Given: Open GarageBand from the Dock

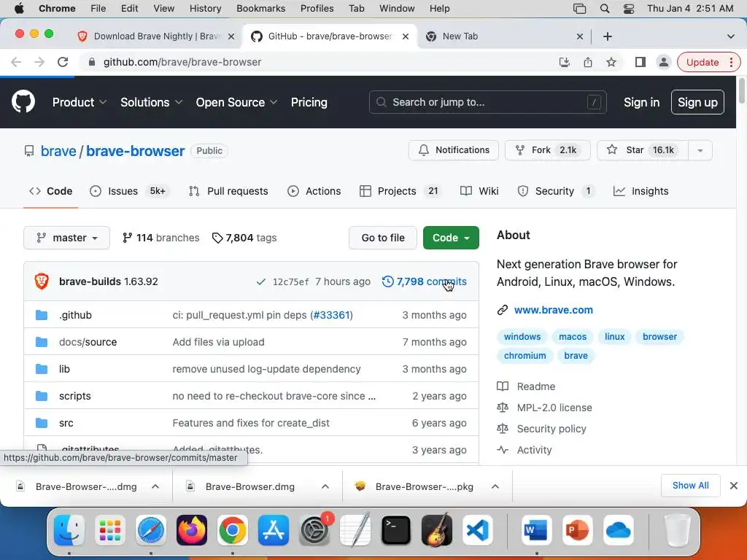Looking at the screenshot, I should (437, 530).
